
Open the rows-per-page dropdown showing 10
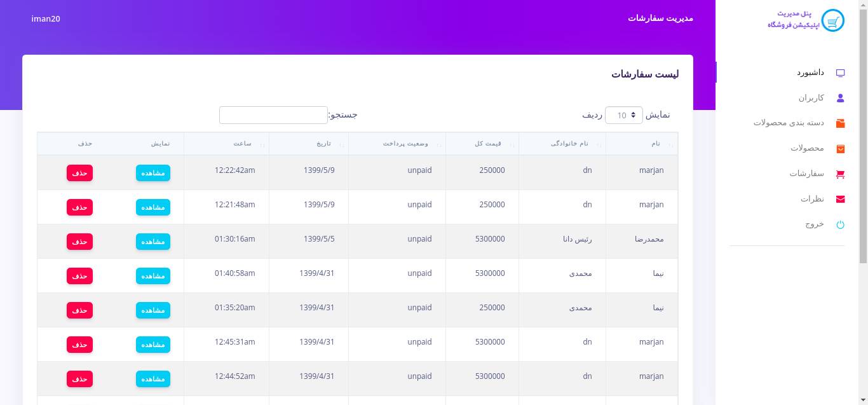(x=623, y=115)
